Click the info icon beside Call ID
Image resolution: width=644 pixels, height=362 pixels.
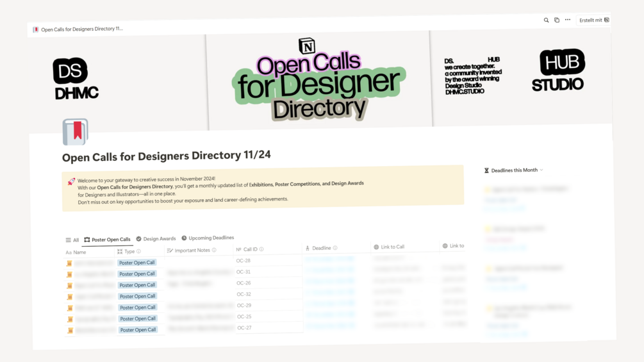(x=261, y=249)
